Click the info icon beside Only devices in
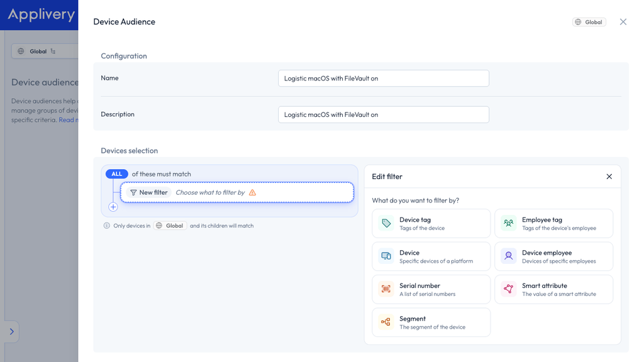644x362 pixels. 107,226
